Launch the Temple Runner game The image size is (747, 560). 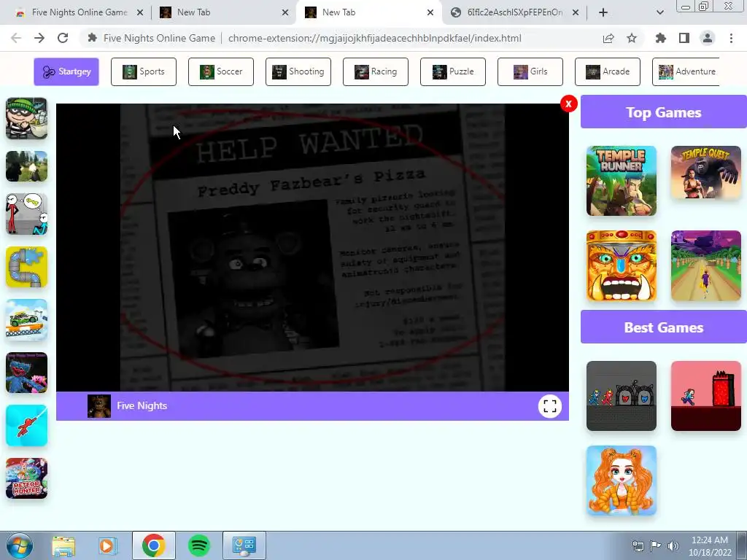click(622, 181)
